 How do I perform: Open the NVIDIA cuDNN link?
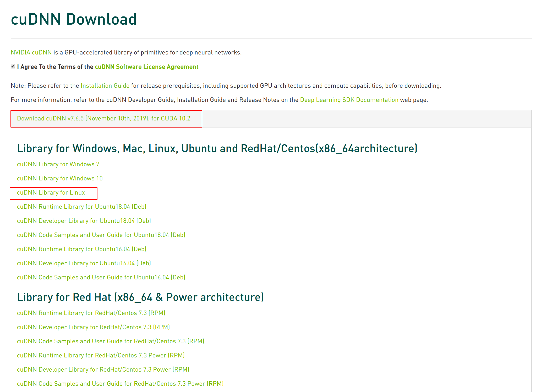[31, 52]
